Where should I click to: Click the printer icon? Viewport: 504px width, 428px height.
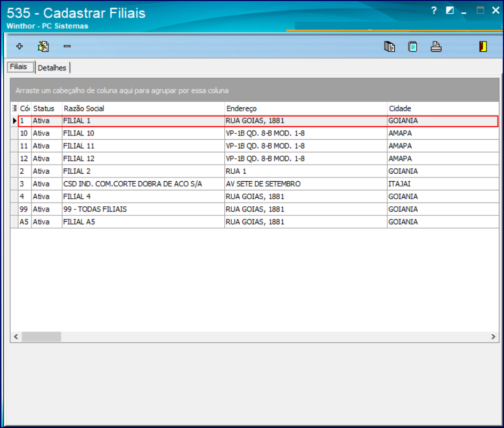pos(436,46)
